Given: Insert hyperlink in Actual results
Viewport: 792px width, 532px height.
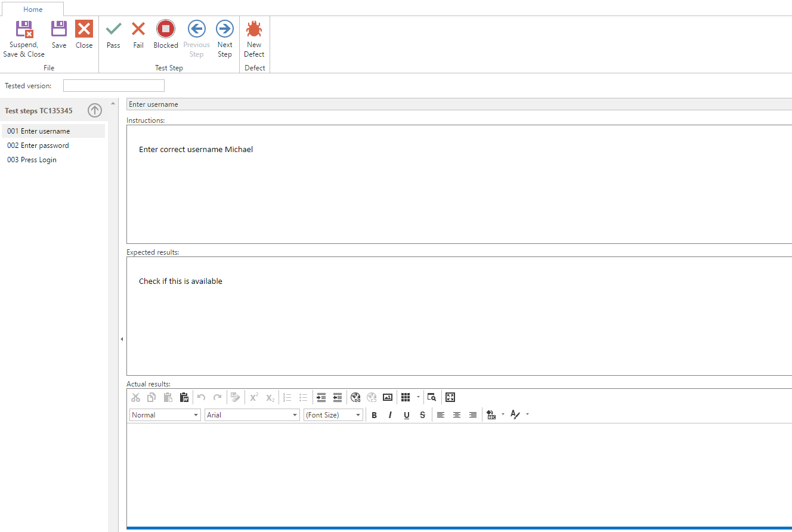Looking at the screenshot, I should (355, 397).
